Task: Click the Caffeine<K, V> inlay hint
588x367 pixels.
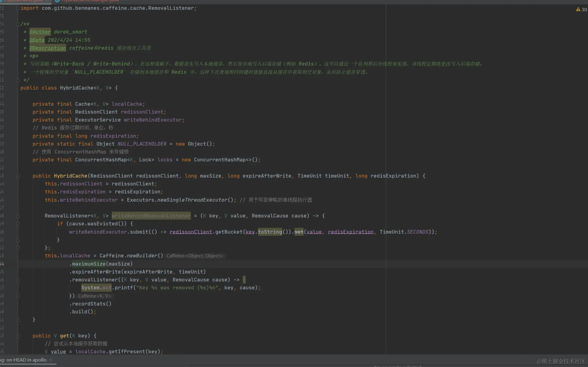Action: 94,296
